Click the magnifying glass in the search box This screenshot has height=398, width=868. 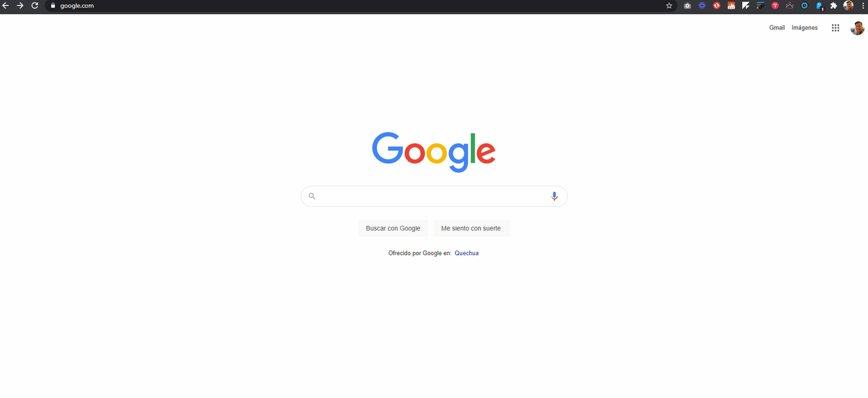click(312, 196)
